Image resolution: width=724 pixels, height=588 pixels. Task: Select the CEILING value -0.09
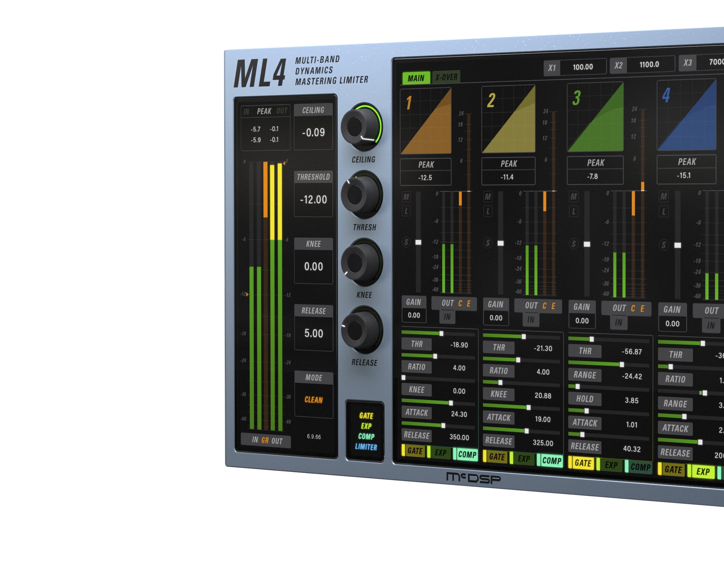pyautogui.click(x=313, y=132)
